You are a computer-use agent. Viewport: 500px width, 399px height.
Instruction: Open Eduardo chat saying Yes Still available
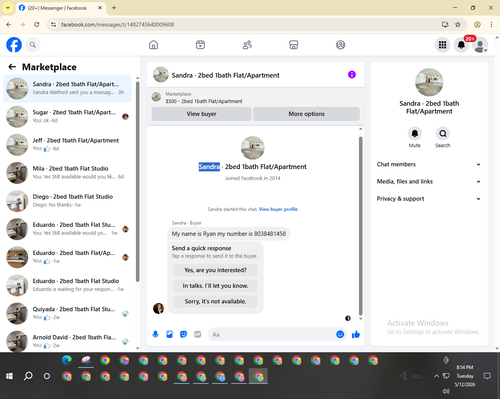(x=67, y=229)
